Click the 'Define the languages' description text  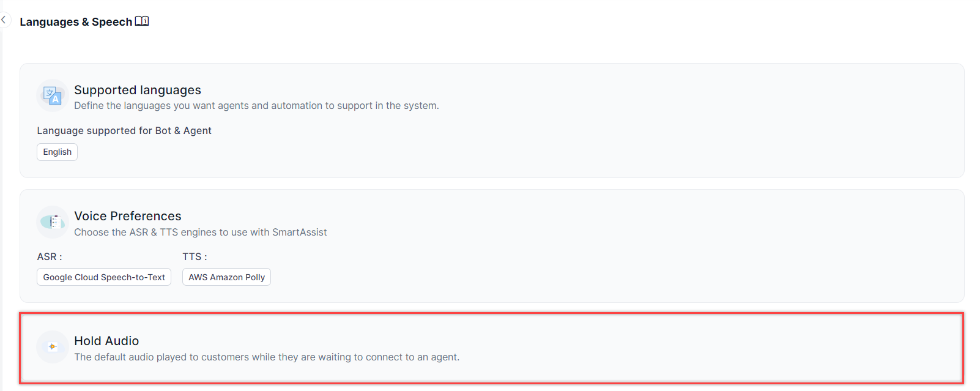[256, 106]
